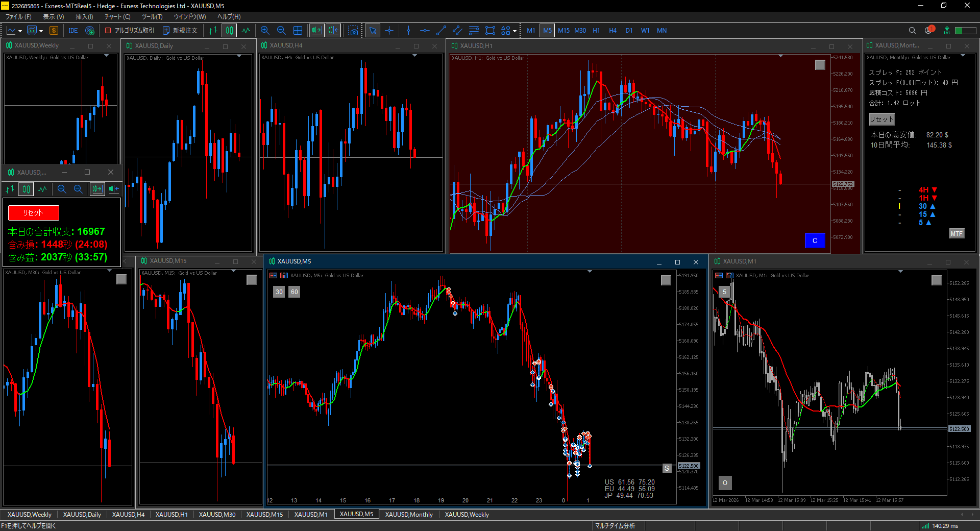Click the MTF button
Image resolution: width=980 pixels, height=531 pixels.
click(957, 233)
